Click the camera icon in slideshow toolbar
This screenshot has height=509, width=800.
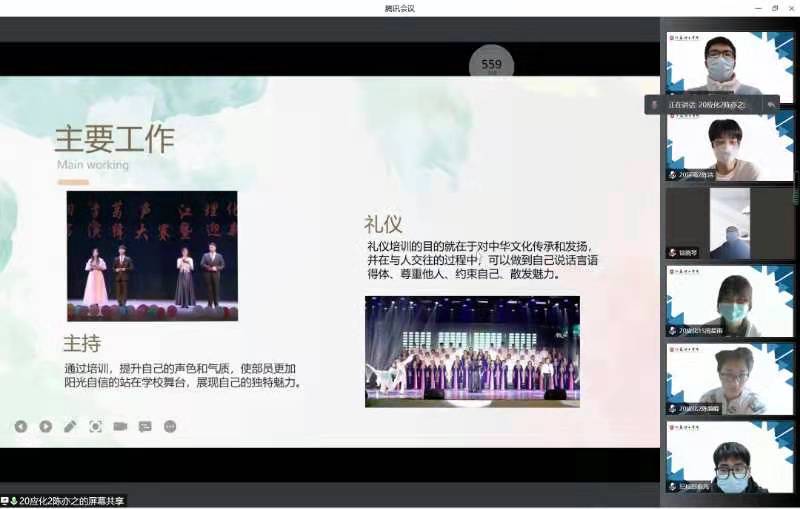[120, 426]
